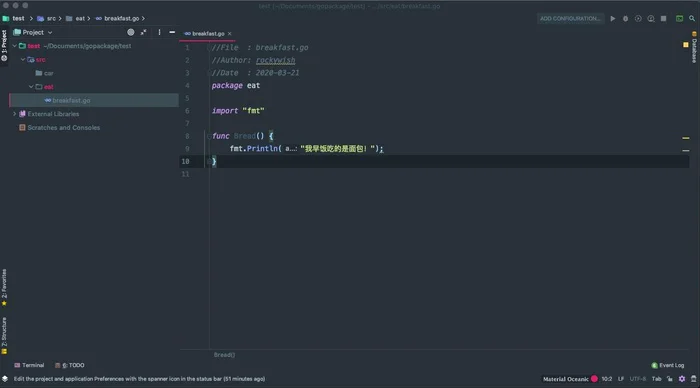700x388 pixels.
Task: Open the Terminal tool window
Action: (x=29, y=365)
